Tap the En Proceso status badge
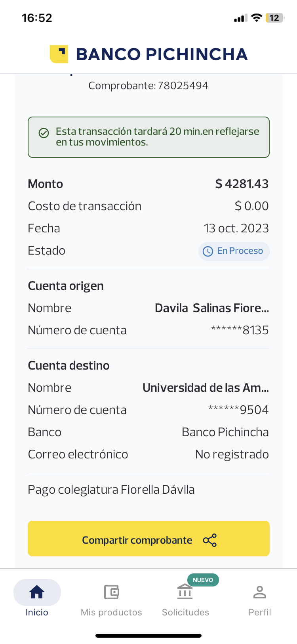 (x=234, y=251)
